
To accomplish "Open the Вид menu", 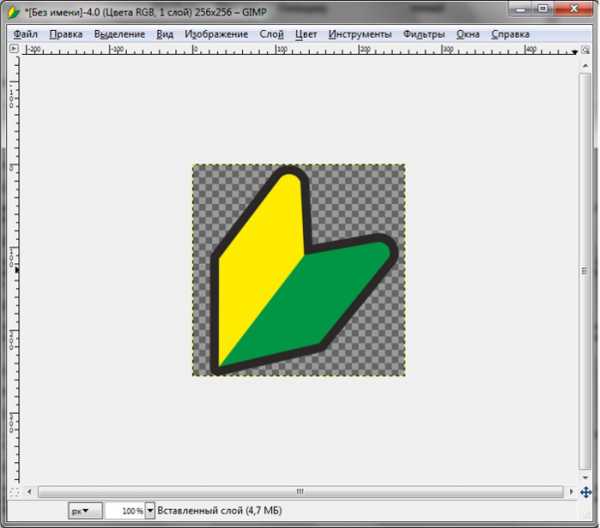I will [165, 34].
